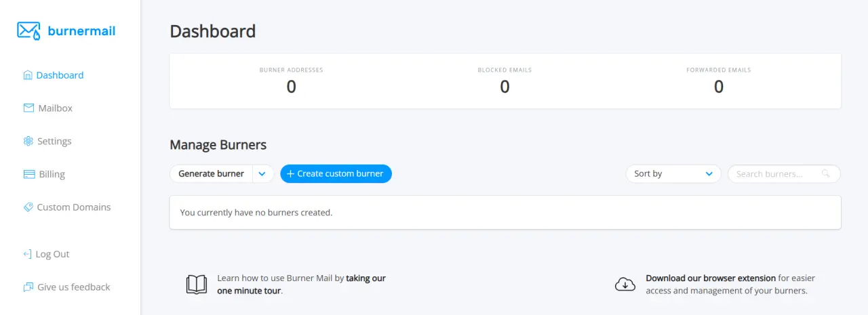
Task: Expand the Generate burner dropdown arrow
Action: click(x=263, y=174)
